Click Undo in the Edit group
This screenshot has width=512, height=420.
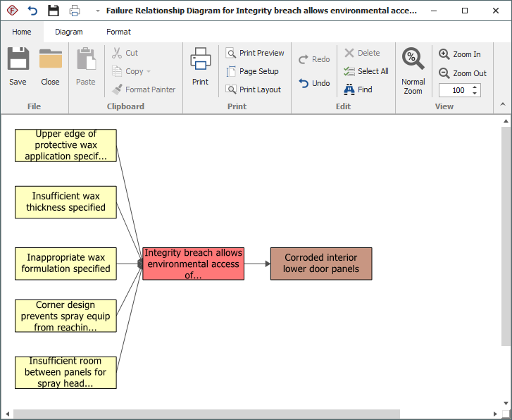[x=314, y=83]
